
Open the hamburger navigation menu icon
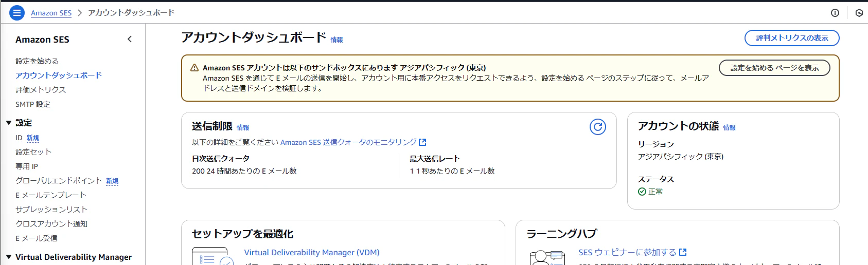pyautogui.click(x=17, y=13)
